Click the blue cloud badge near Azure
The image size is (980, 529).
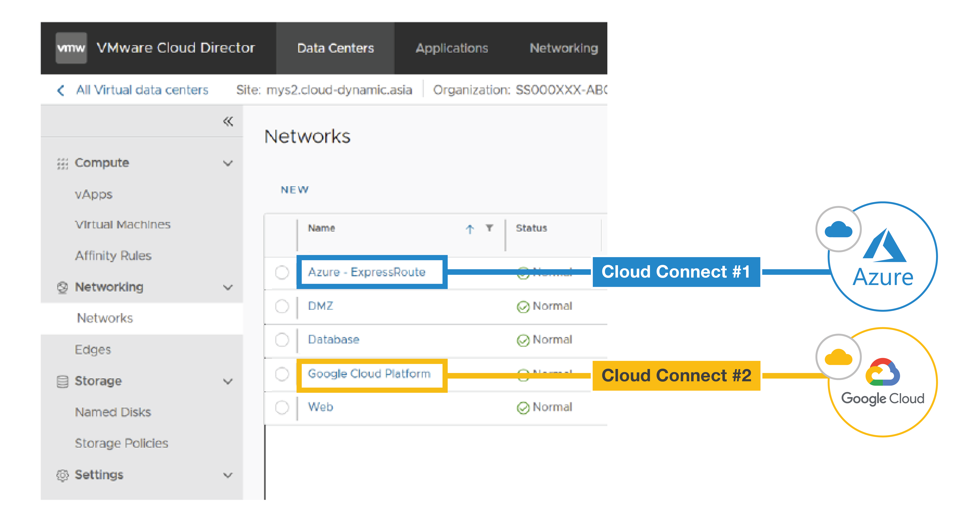pyautogui.click(x=838, y=229)
